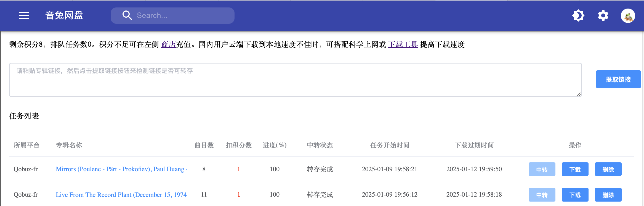Click the 中转状态 column header
Screen dimensions: 644x206
320,145
